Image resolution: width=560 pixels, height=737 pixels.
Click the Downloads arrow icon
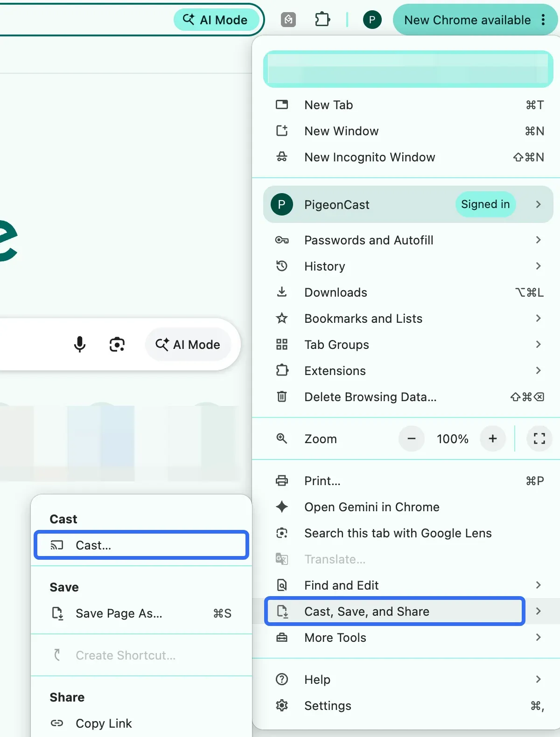(282, 292)
